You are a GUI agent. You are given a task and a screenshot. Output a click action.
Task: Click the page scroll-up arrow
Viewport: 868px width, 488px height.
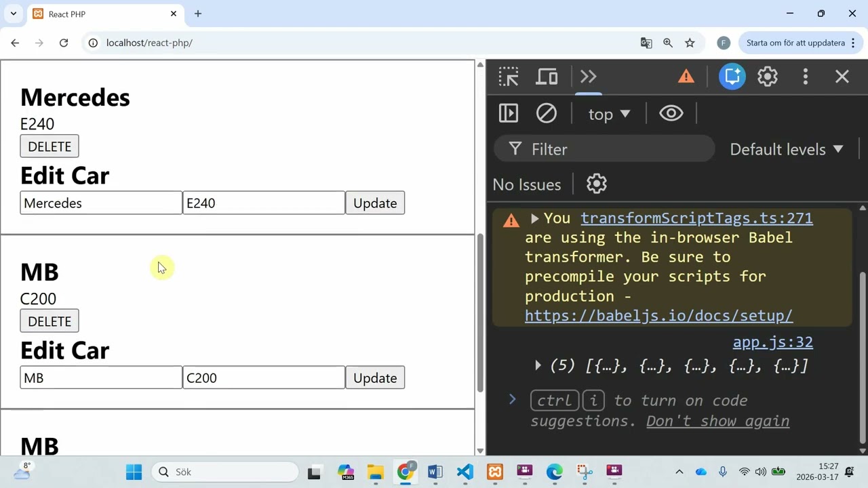pos(480,64)
